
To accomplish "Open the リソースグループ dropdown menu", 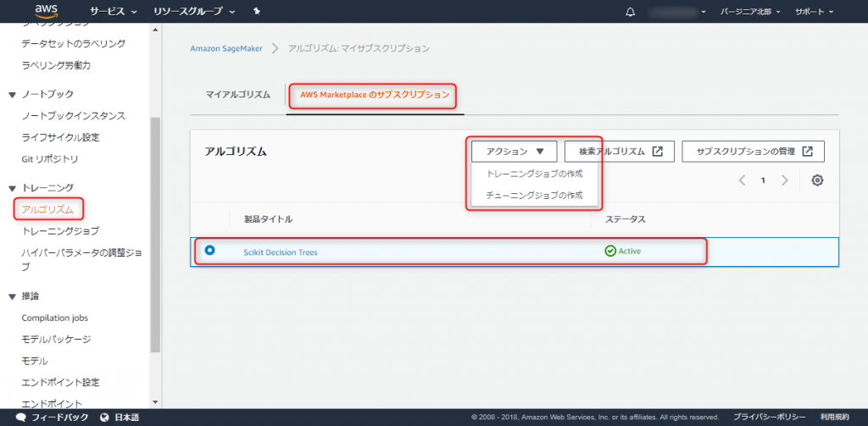I will tap(194, 12).
